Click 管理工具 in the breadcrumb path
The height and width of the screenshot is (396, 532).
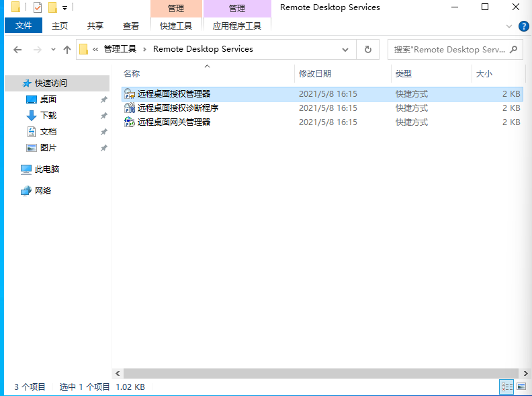[120, 49]
